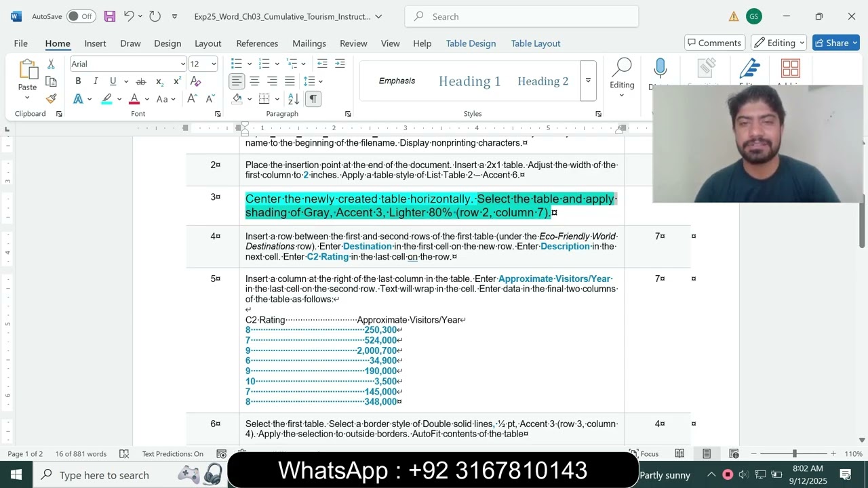This screenshot has width=868, height=488.
Task: Open Line and Paragraph Spacing menu
Action: (313, 81)
